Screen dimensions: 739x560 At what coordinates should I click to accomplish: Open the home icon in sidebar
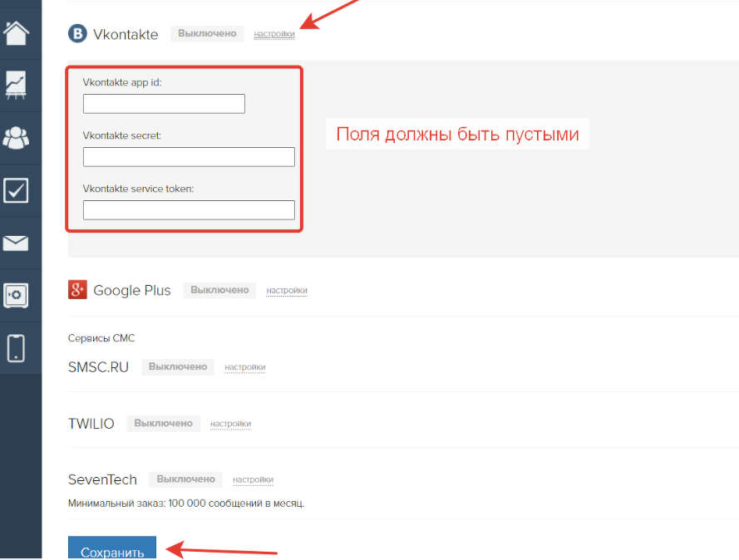pos(16,33)
